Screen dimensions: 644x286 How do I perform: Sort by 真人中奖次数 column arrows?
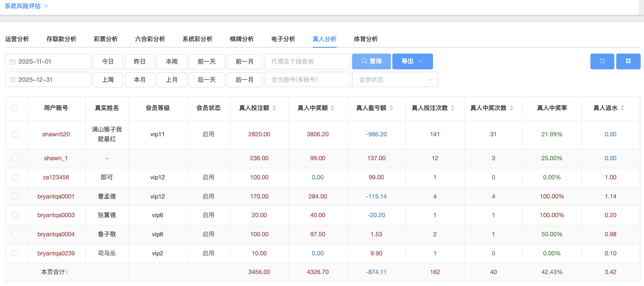click(511, 108)
